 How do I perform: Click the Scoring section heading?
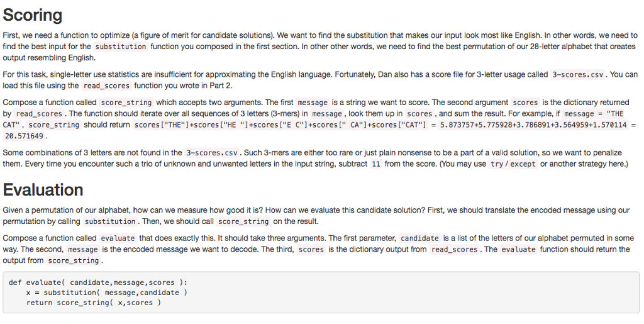point(33,15)
